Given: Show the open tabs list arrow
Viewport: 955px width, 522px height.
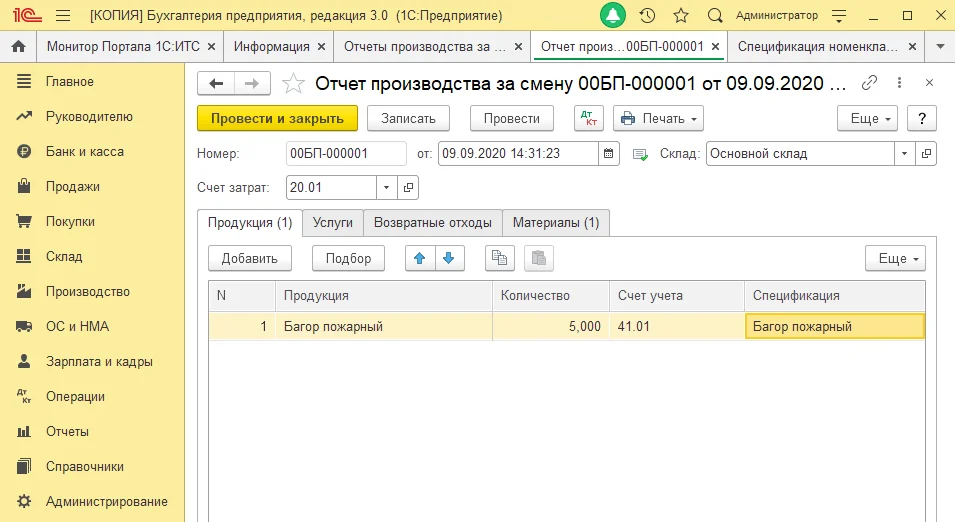Looking at the screenshot, I should coord(940,46).
